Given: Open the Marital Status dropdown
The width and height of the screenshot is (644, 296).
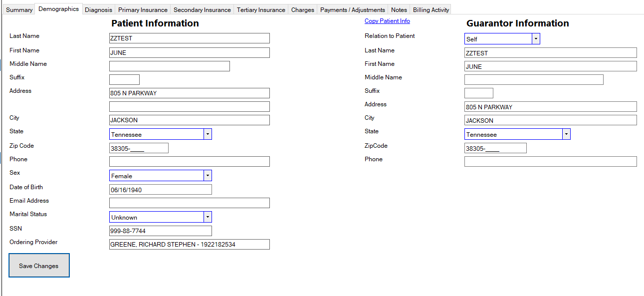Looking at the screenshot, I should 208,217.
